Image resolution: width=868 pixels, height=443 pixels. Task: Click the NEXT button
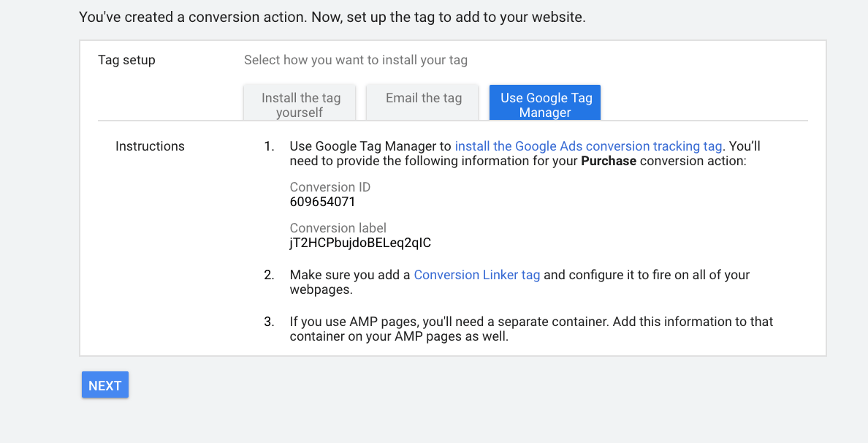[x=104, y=385]
